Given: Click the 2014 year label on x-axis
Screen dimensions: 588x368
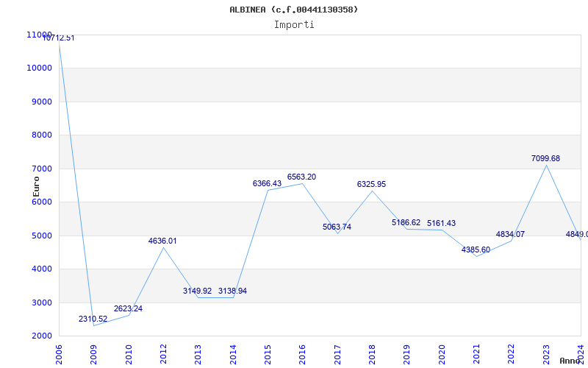Looking at the screenshot, I should [232, 355].
